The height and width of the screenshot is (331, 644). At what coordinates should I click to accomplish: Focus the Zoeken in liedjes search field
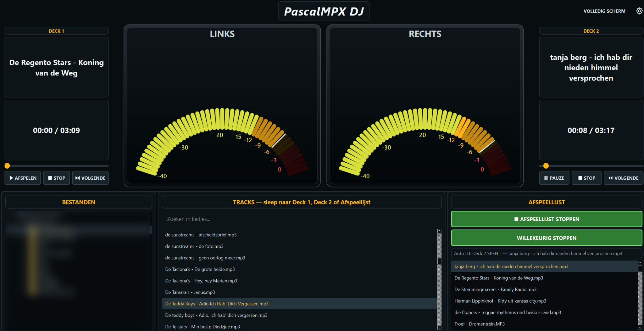point(301,219)
